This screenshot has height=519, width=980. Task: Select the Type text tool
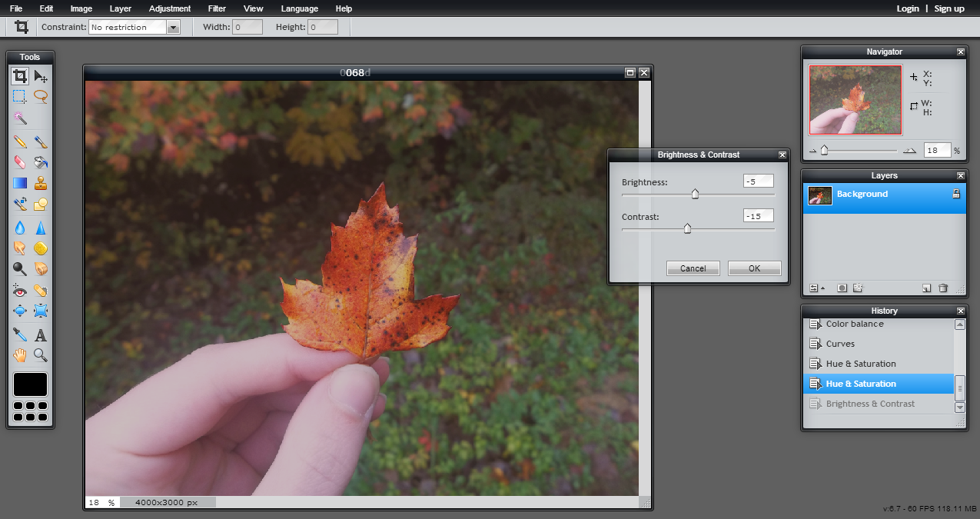pos(41,334)
